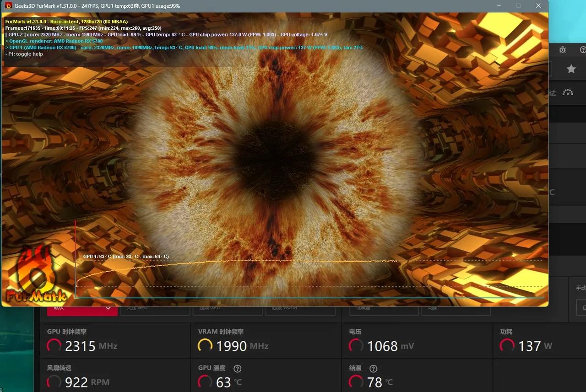Click the gauge beside 1068 mV

point(356,345)
